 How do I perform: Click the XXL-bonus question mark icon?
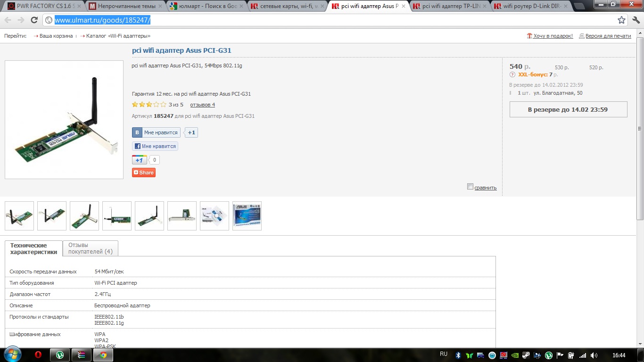tap(512, 74)
